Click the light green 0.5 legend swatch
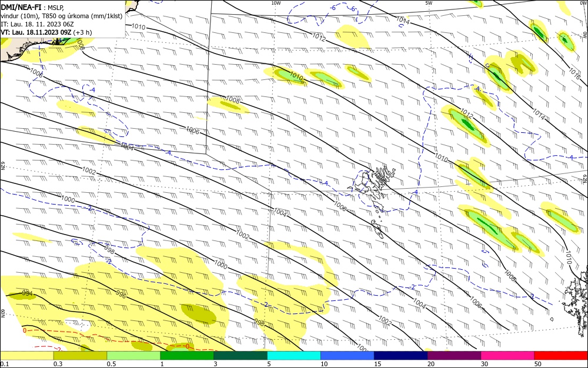 pyautogui.click(x=133, y=356)
